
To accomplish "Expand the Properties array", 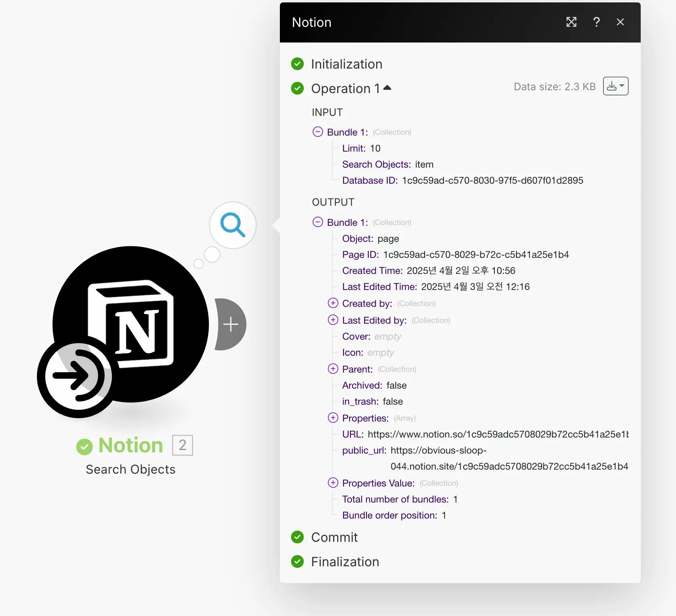I will [x=333, y=418].
